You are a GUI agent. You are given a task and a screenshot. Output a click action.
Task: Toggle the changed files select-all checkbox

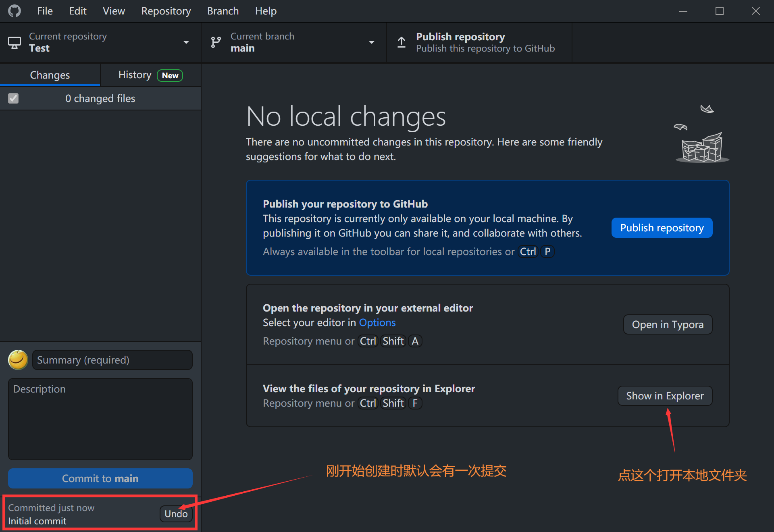tap(13, 98)
